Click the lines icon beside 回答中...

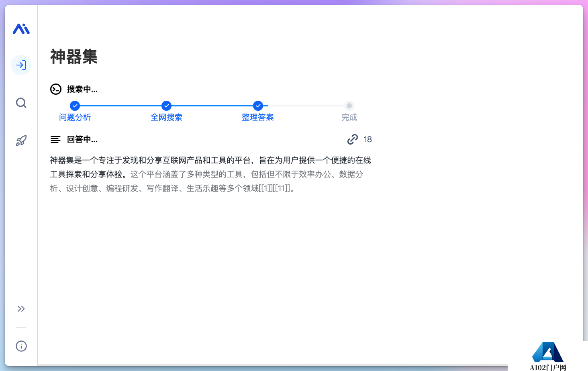pyautogui.click(x=55, y=139)
